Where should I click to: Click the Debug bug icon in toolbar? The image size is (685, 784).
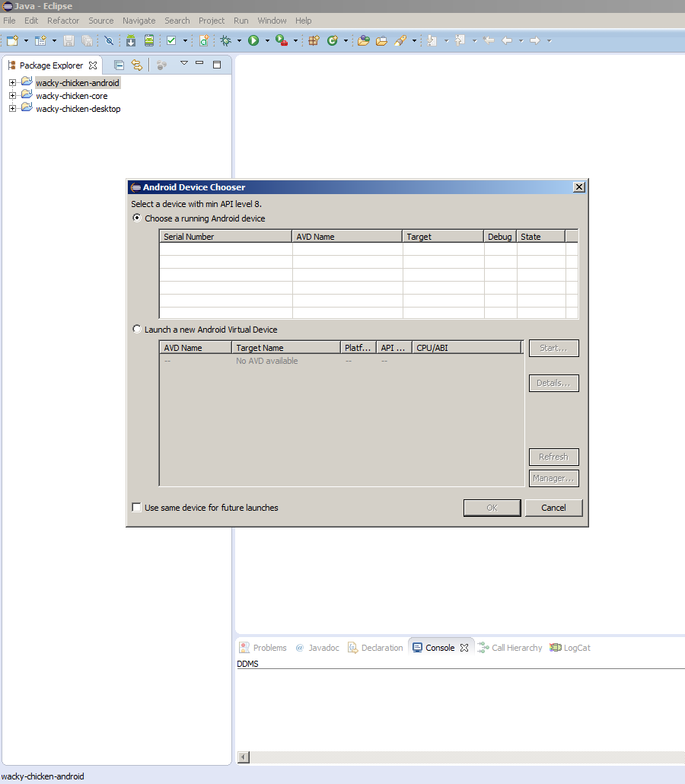tap(225, 40)
